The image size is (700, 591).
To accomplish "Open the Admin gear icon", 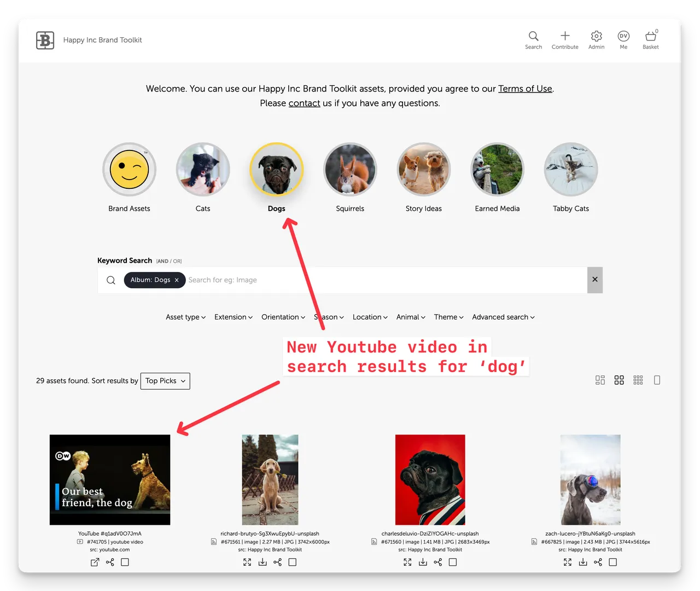I will (596, 36).
